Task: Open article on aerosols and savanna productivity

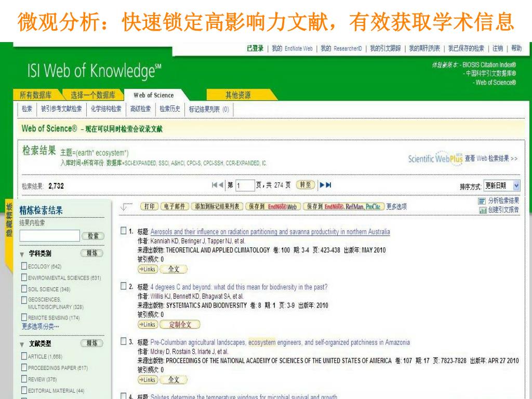Action: [x=270, y=232]
